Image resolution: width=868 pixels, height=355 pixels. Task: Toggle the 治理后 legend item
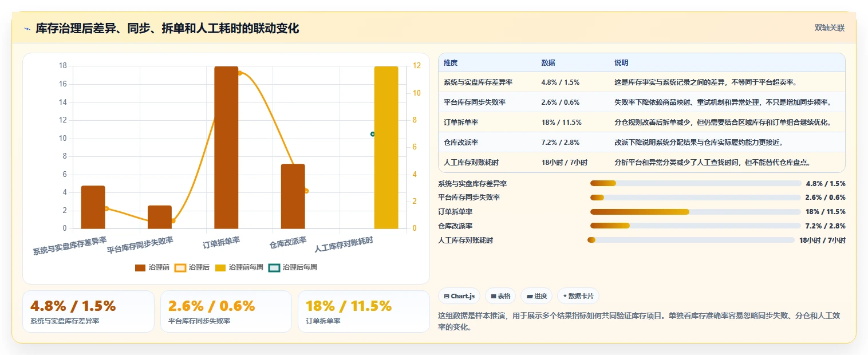coord(192,267)
